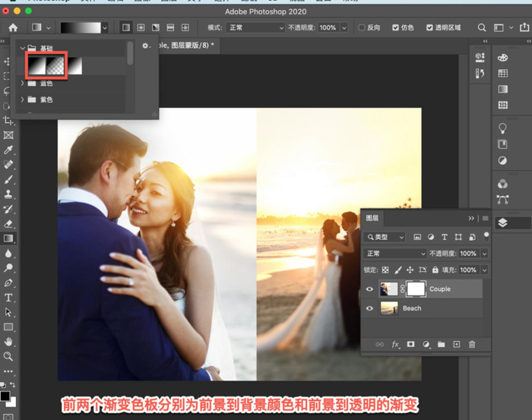
Task: Add a layer mask from Layers panel
Action: pyautogui.click(x=410, y=345)
